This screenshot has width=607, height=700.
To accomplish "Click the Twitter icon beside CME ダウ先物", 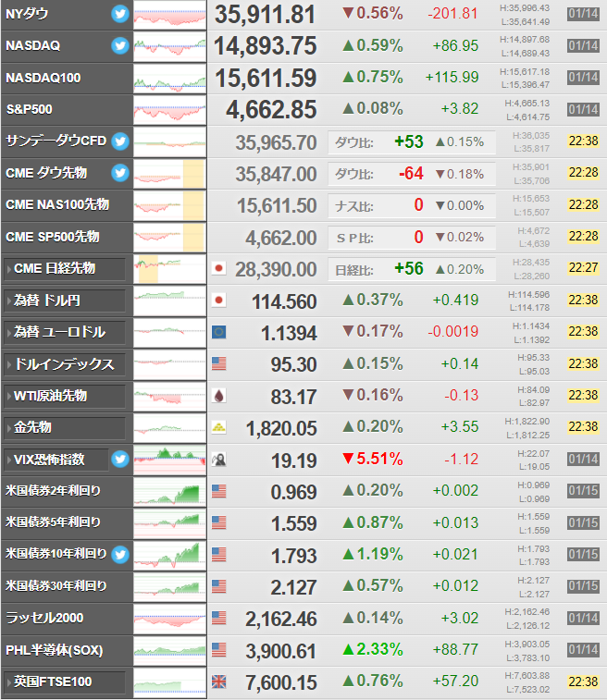I will pyautogui.click(x=120, y=173).
